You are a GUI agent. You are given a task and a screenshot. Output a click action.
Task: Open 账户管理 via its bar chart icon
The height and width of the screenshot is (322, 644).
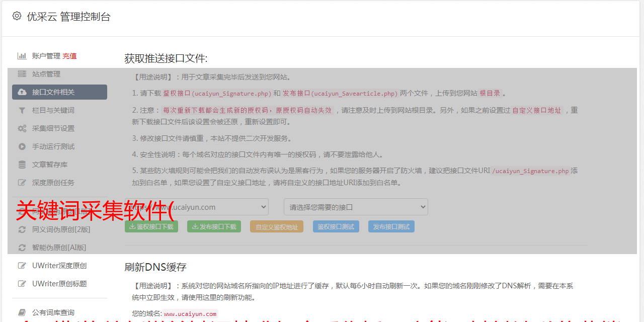coord(22,56)
